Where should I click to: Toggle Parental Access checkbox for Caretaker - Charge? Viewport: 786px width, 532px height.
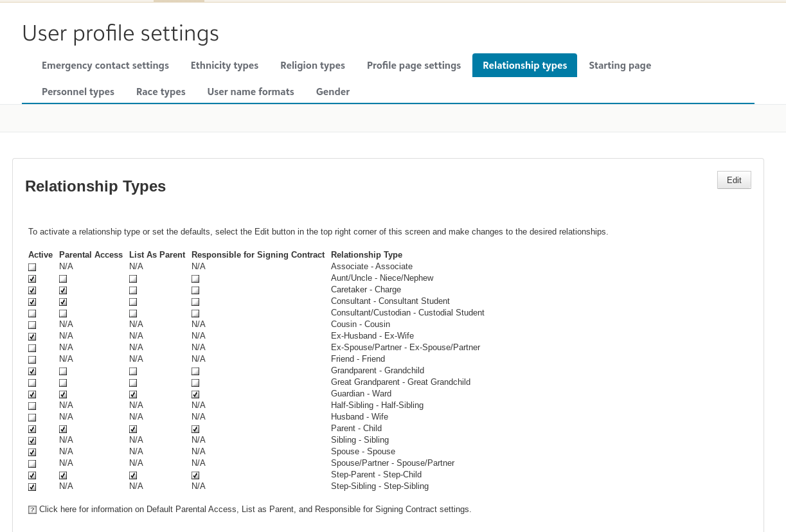(x=63, y=290)
